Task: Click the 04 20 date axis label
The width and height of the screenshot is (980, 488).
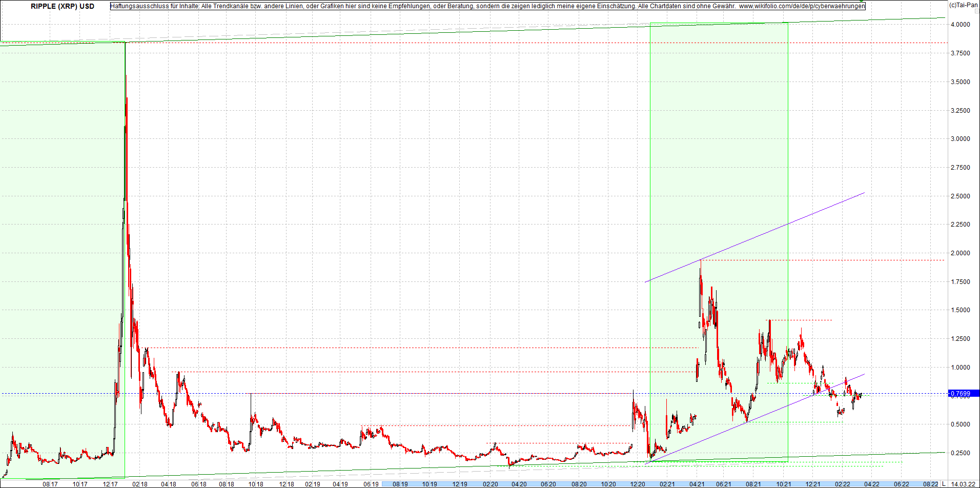Action: click(519, 484)
